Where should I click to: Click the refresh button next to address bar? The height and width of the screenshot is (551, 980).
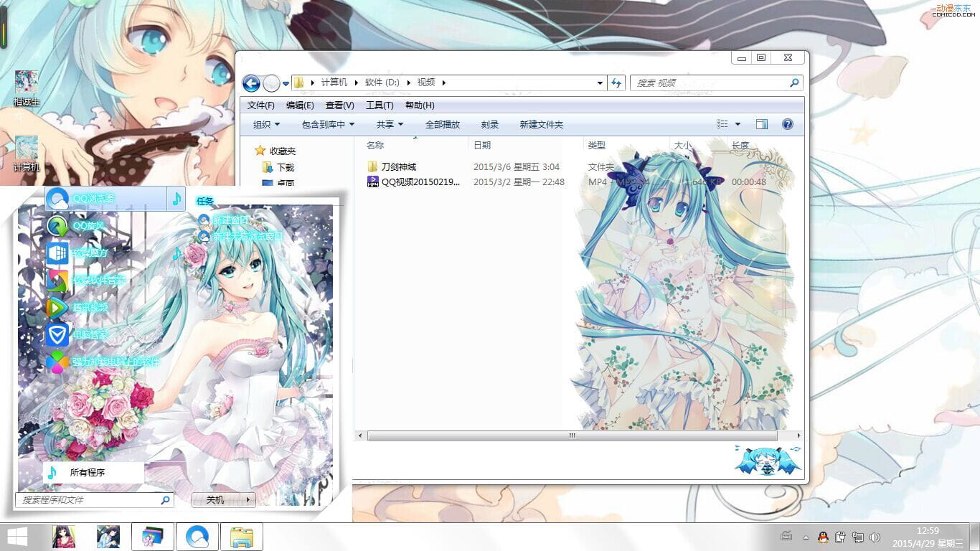coord(616,83)
